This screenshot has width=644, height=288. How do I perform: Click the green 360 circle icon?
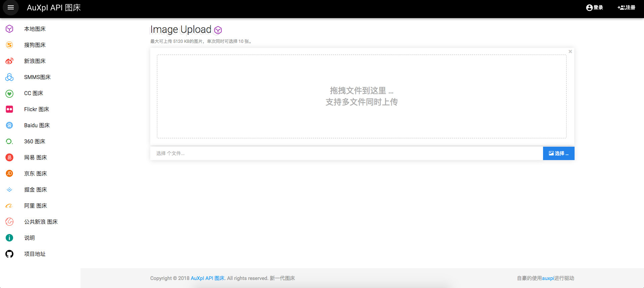(x=9, y=141)
